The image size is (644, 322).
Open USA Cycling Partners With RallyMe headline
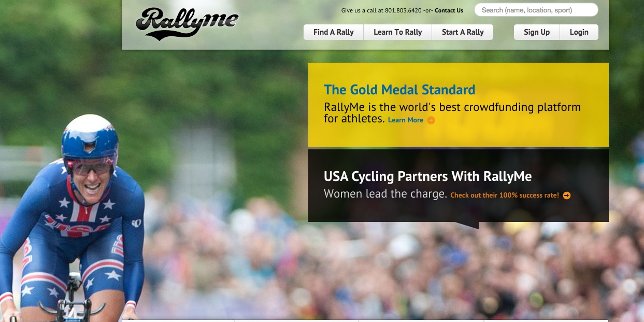click(428, 176)
